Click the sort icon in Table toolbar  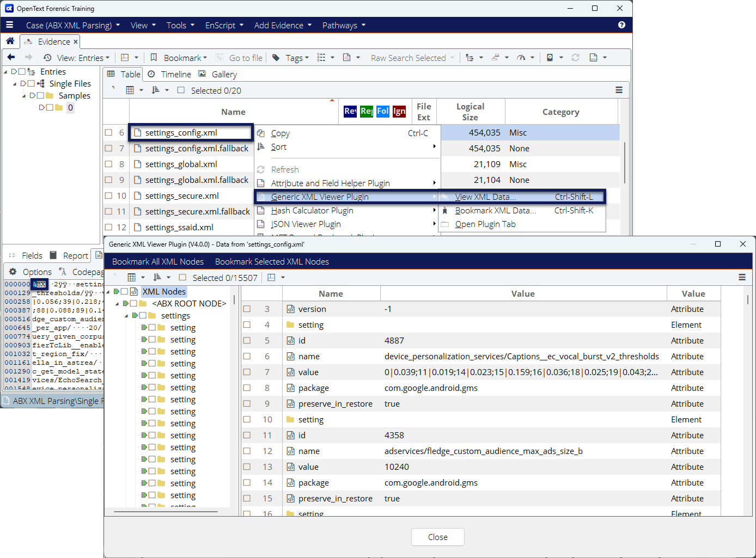point(156,90)
